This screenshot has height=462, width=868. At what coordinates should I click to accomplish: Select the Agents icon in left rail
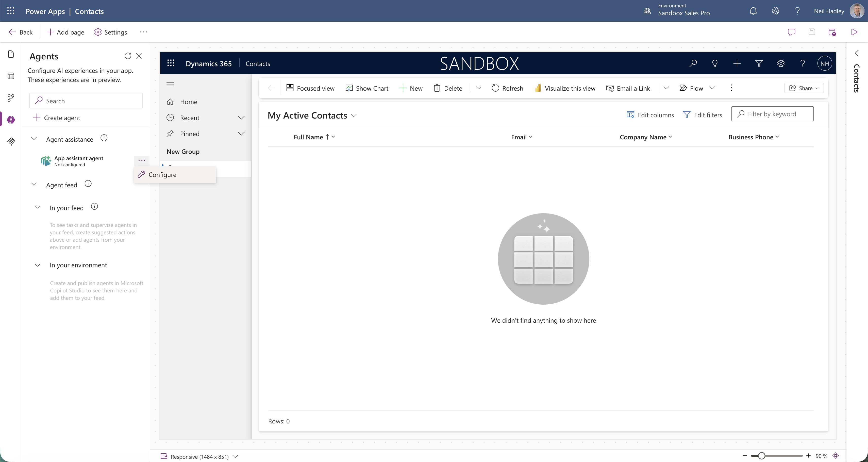coord(11,120)
